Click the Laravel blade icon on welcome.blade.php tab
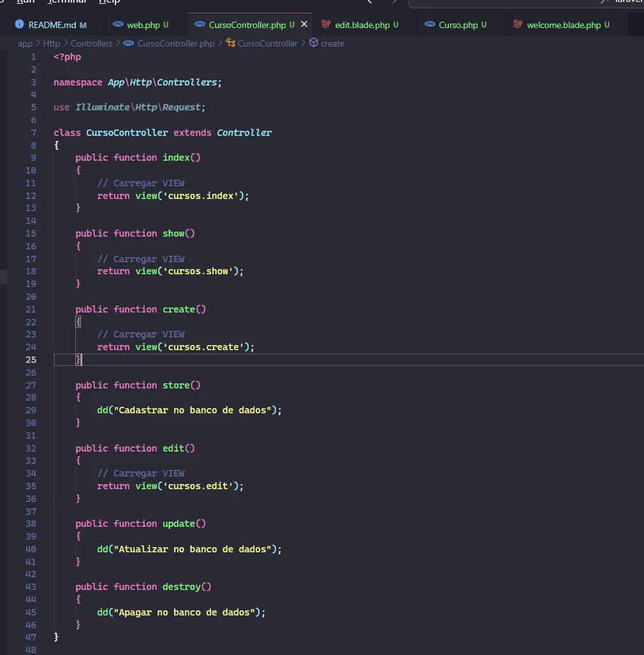This screenshot has width=644, height=655. 518,24
